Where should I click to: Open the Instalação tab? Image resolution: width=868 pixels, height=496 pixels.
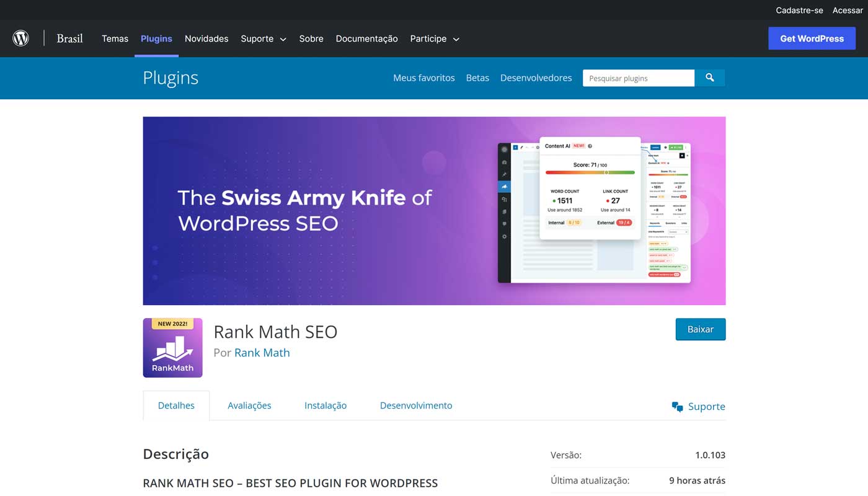325,405
